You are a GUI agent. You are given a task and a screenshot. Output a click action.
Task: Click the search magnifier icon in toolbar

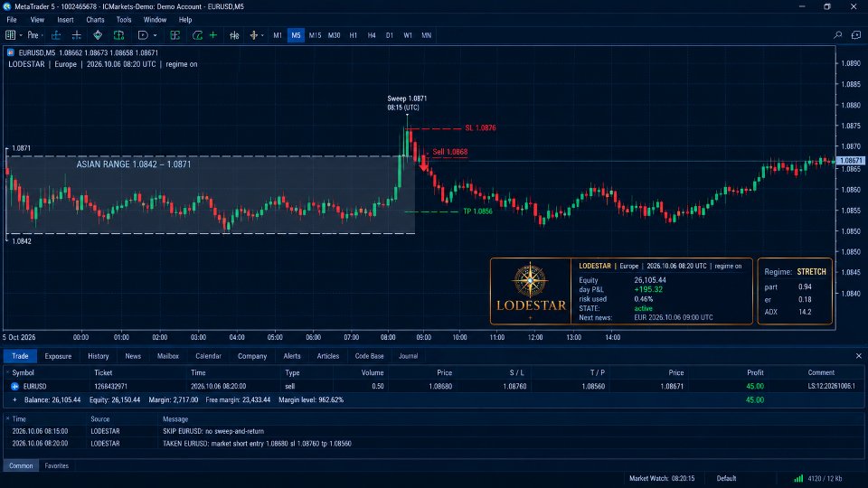click(837, 35)
